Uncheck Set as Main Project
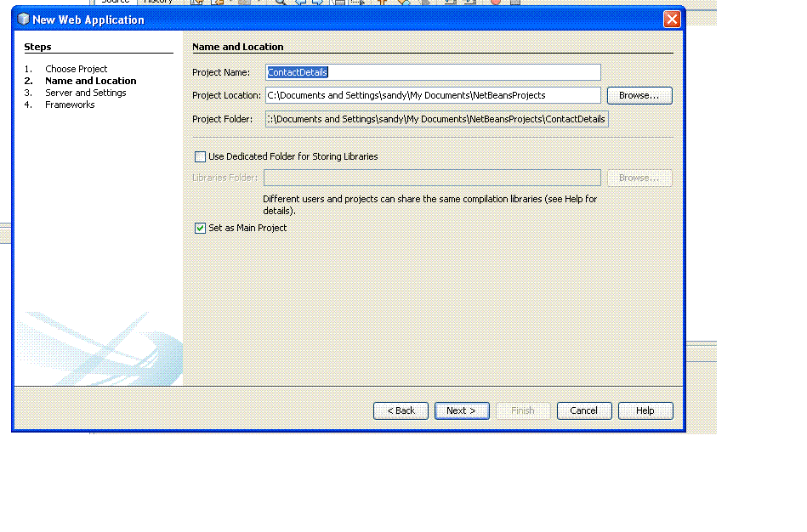Viewport: 807px width, 532px height. click(201, 228)
